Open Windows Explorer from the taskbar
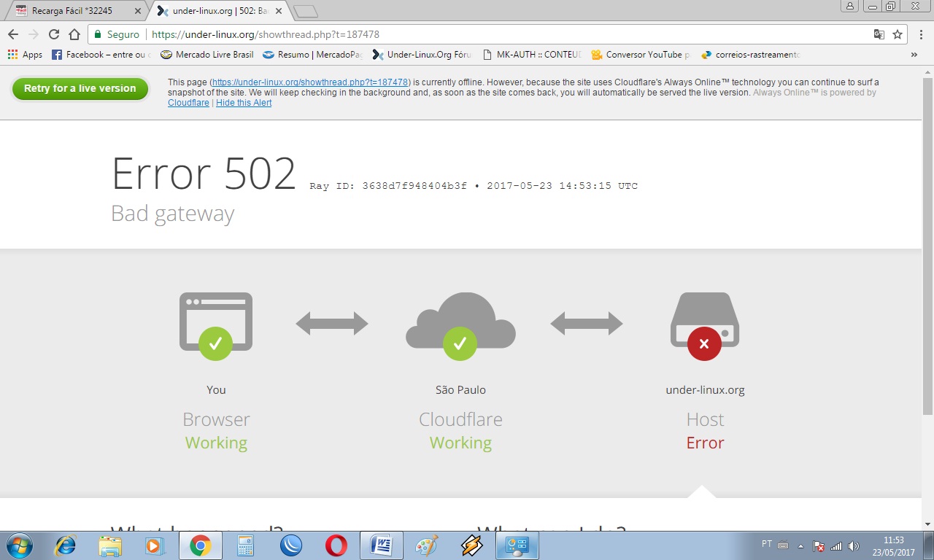Image resolution: width=934 pixels, height=560 pixels. 110,545
